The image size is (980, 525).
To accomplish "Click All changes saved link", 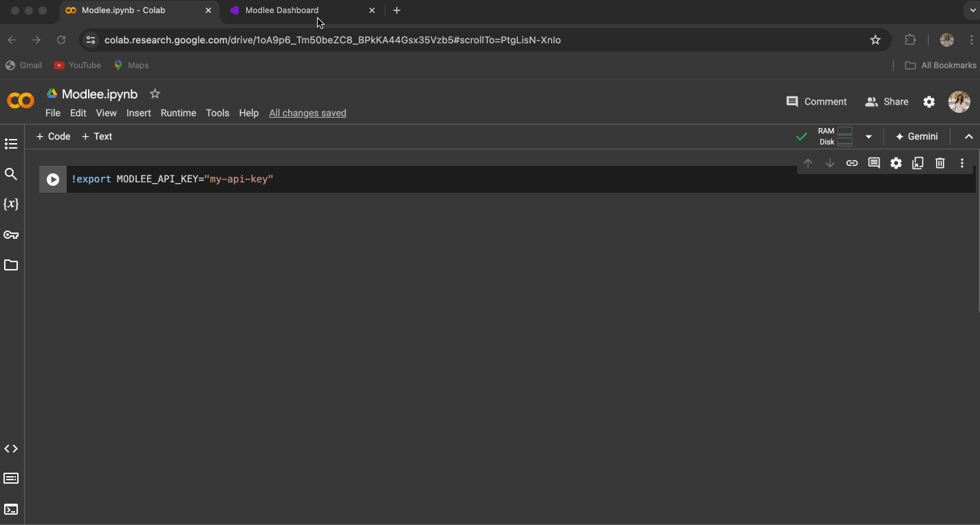I will 307,113.
